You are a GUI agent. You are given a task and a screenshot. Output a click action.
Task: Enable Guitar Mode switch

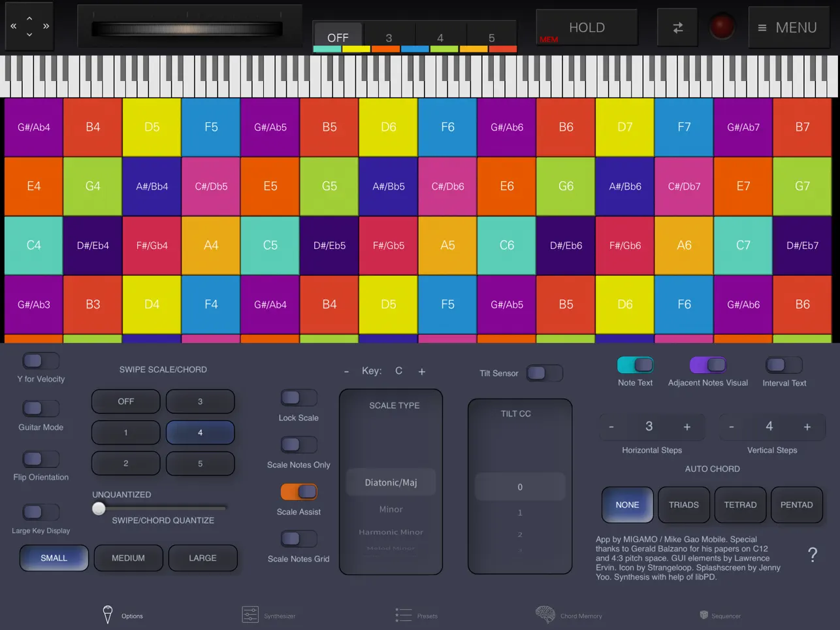[x=40, y=409]
